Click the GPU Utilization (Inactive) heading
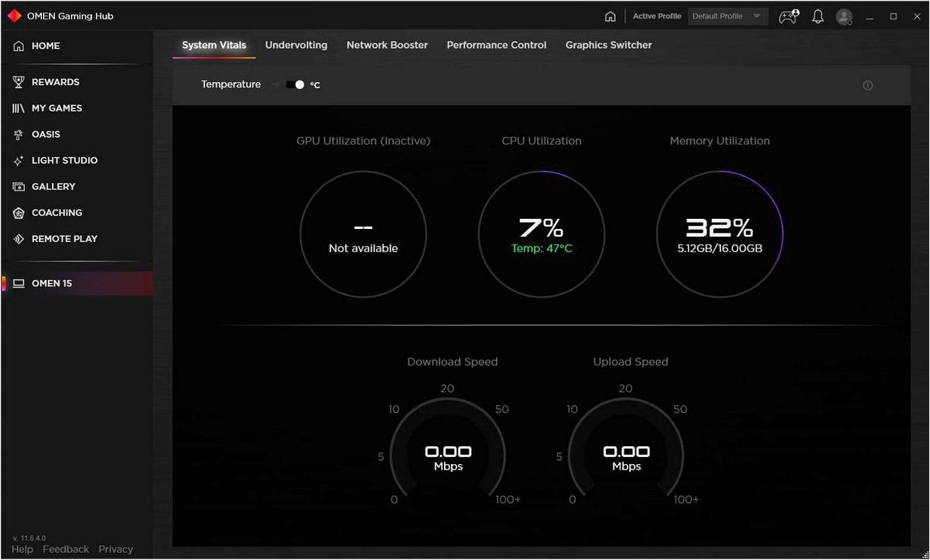This screenshot has width=930, height=560. [x=364, y=141]
